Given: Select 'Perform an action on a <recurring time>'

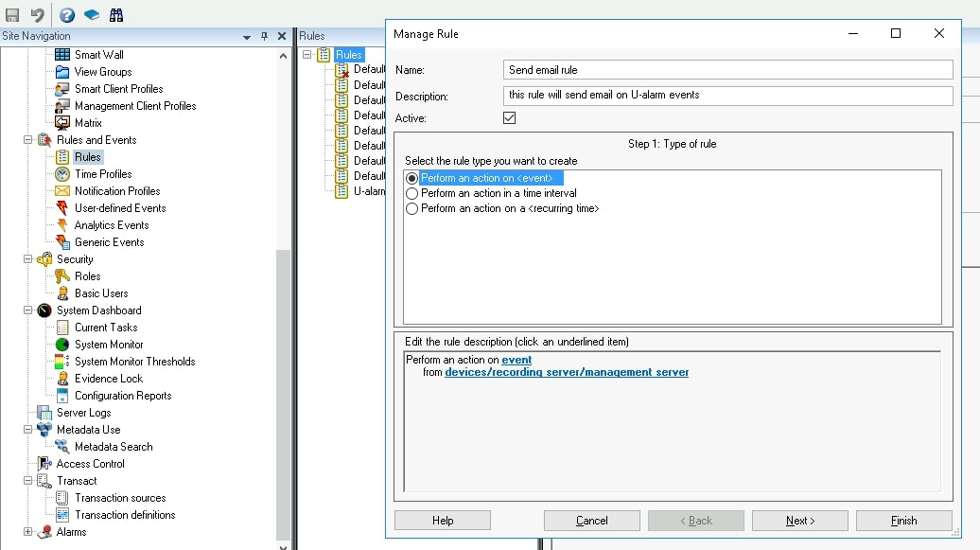Looking at the screenshot, I should pyautogui.click(x=412, y=208).
